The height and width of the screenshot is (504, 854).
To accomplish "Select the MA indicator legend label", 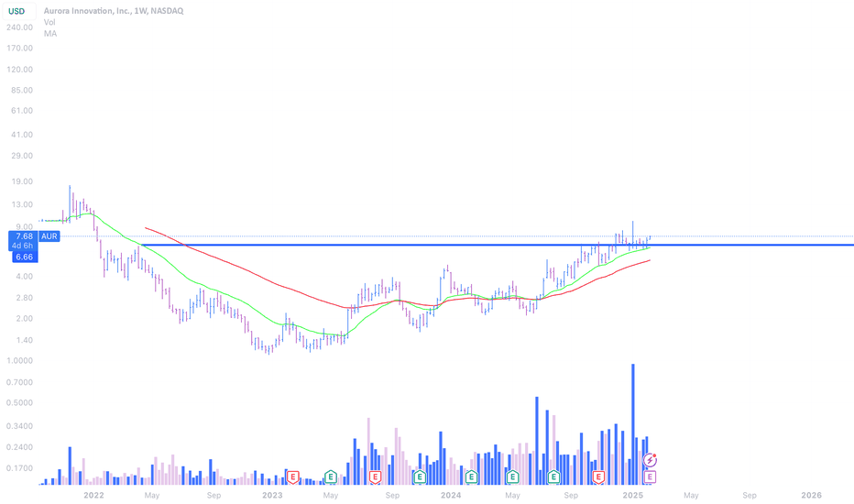I will pyautogui.click(x=50, y=34).
